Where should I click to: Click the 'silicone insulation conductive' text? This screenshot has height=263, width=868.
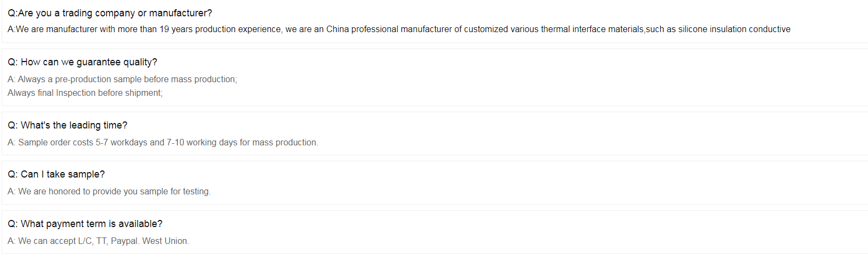pos(734,29)
